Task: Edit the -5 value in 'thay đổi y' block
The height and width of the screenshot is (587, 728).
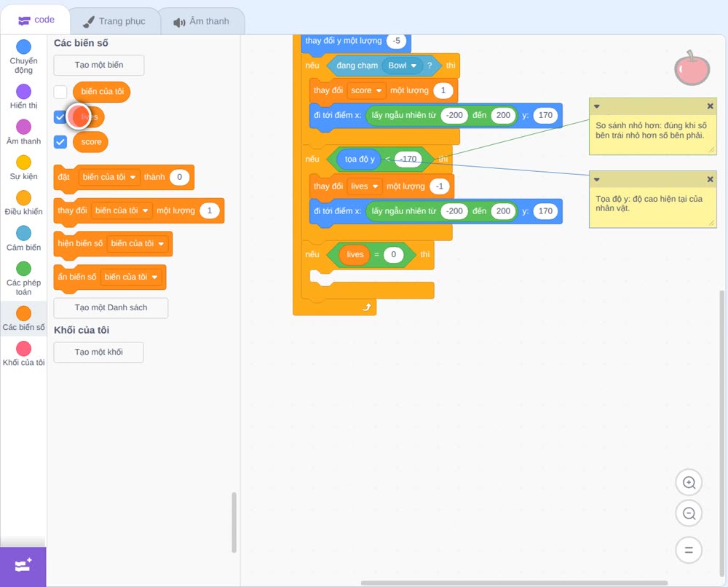Action: pos(397,41)
